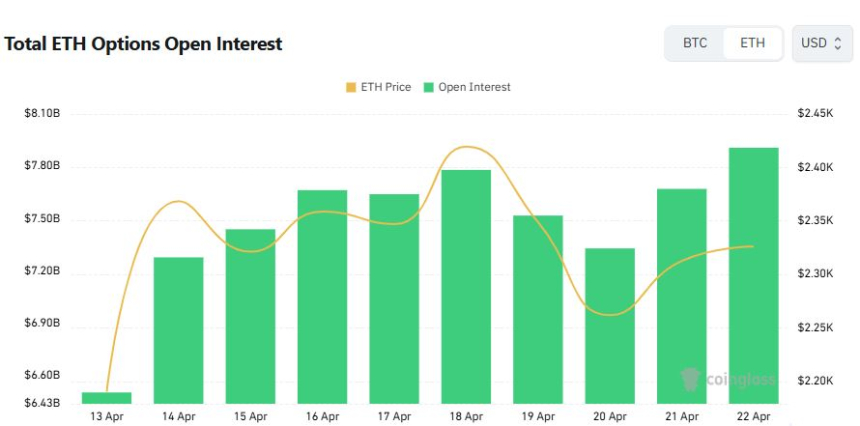Click the 17 Apr open interest bar

(x=394, y=298)
